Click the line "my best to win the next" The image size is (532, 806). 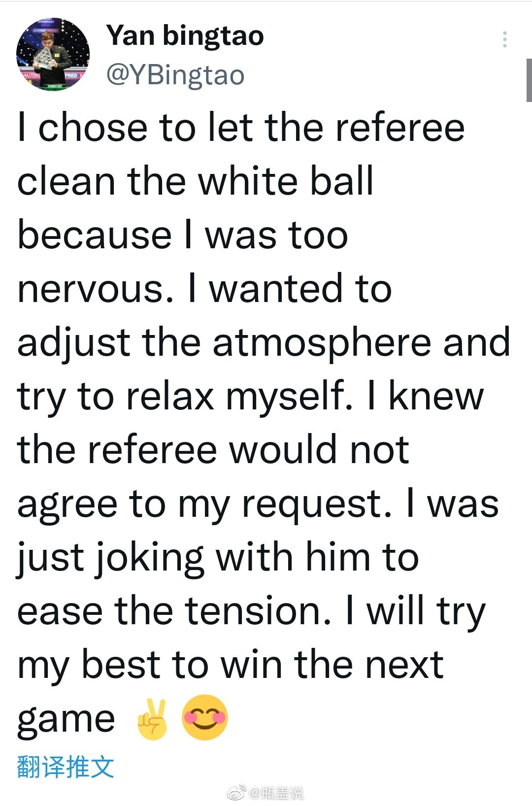(x=231, y=666)
